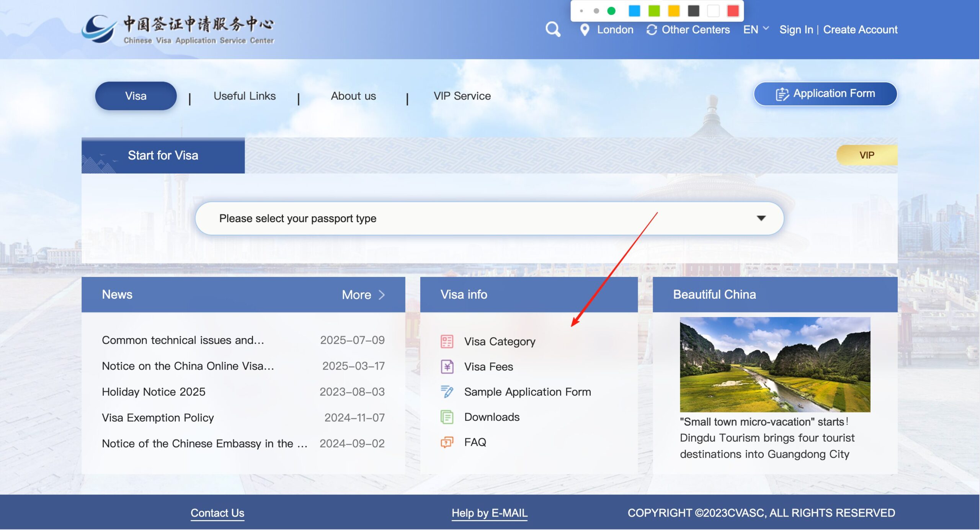The width and height of the screenshot is (980, 530).
Task: Select the medium gray stroke size dot
Action: pos(596,11)
